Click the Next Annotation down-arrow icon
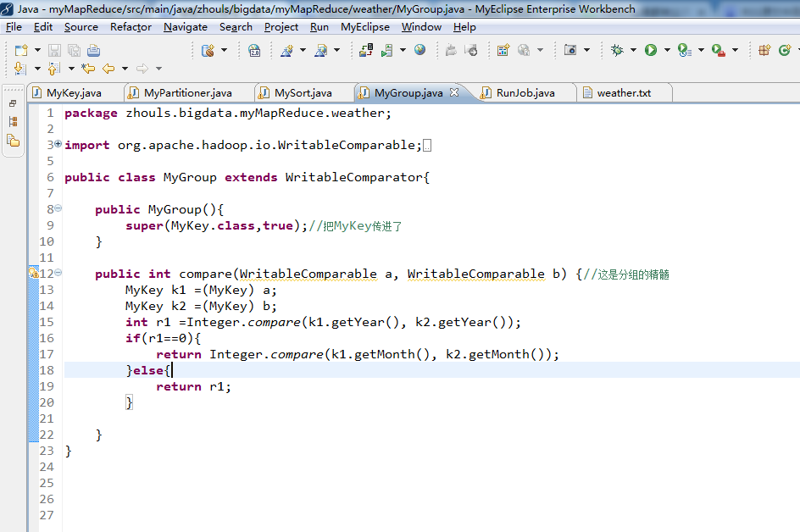800x532 pixels. click(19, 69)
